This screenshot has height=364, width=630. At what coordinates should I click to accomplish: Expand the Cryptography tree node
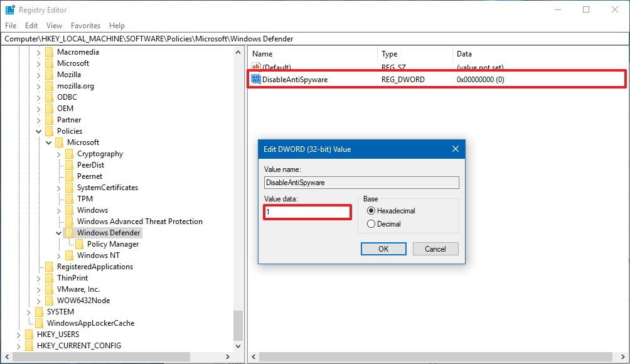pos(58,154)
